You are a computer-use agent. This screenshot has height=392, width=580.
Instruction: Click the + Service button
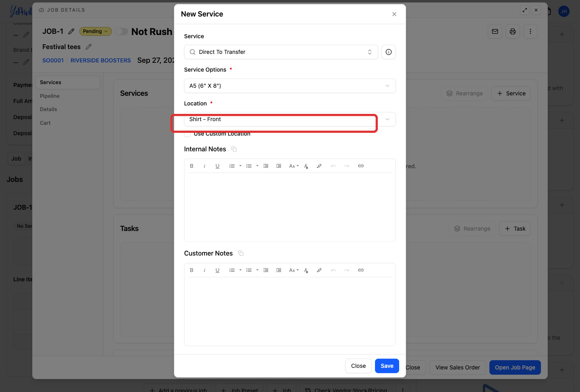coord(511,93)
